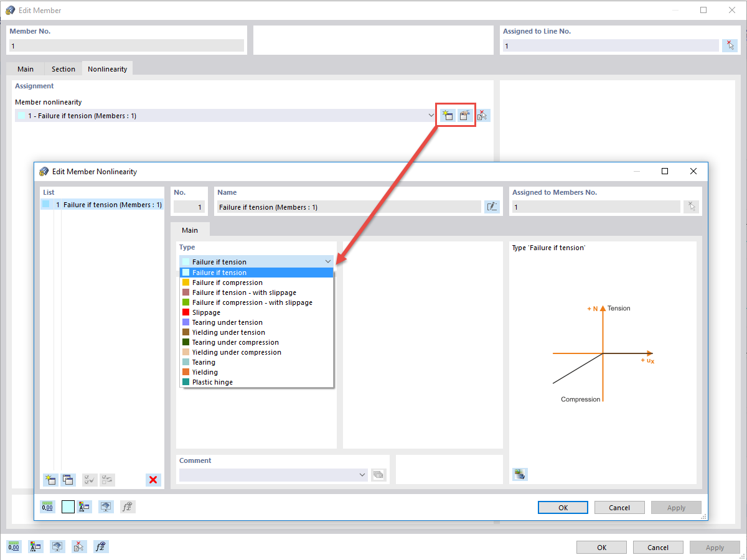
Task: Click the monitor view icon in Edit Member footer
Action: click(57, 547)
